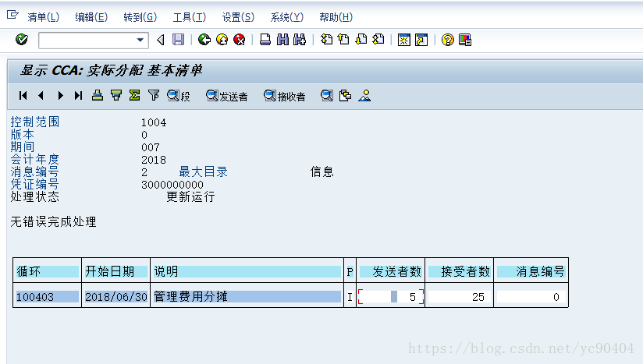The image size is (643, 364).
Task: Click the 说明 column header
Action: [247, 271]
